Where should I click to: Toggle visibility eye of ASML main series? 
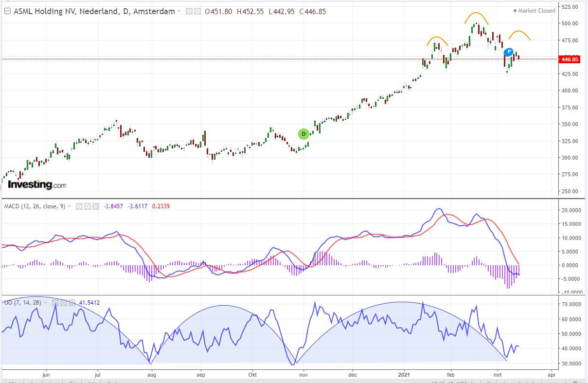[189, 11]
